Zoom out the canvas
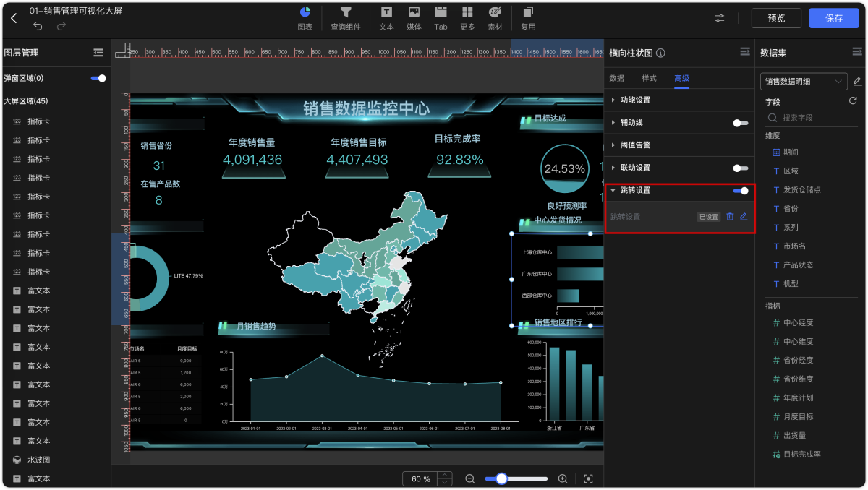This screenshot has height=490, width=868. pyautogui.click(x=470, y=478)
